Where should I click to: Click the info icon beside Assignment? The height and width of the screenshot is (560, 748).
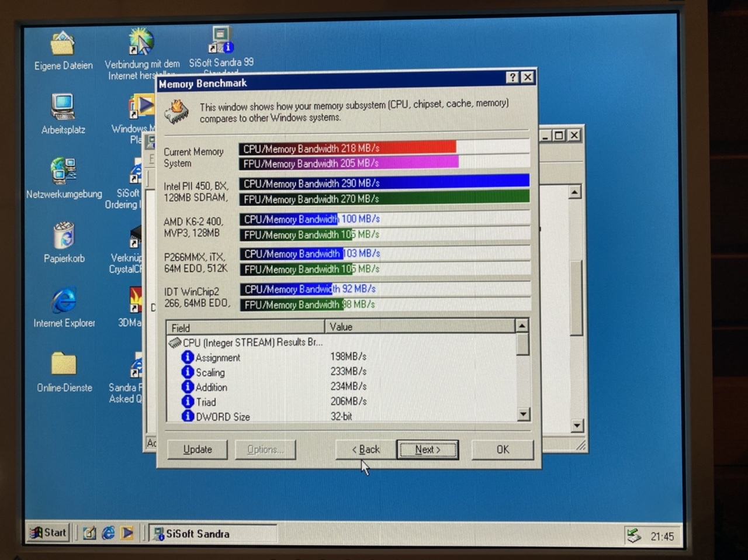(x=188, y=357)
